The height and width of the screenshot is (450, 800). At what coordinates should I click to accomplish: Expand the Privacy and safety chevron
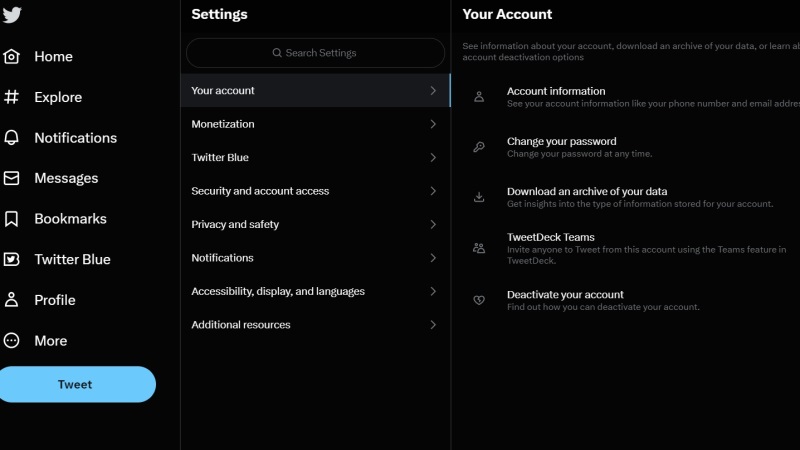coord(433,224)
